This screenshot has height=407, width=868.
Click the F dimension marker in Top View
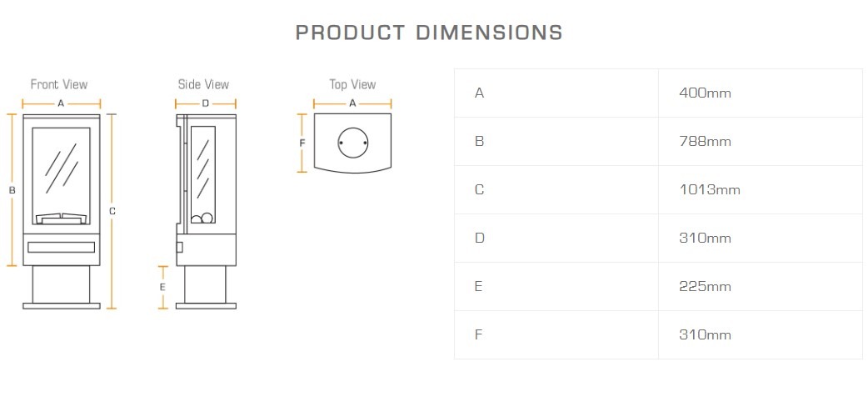pyautogui.click(x=302, y=143)
